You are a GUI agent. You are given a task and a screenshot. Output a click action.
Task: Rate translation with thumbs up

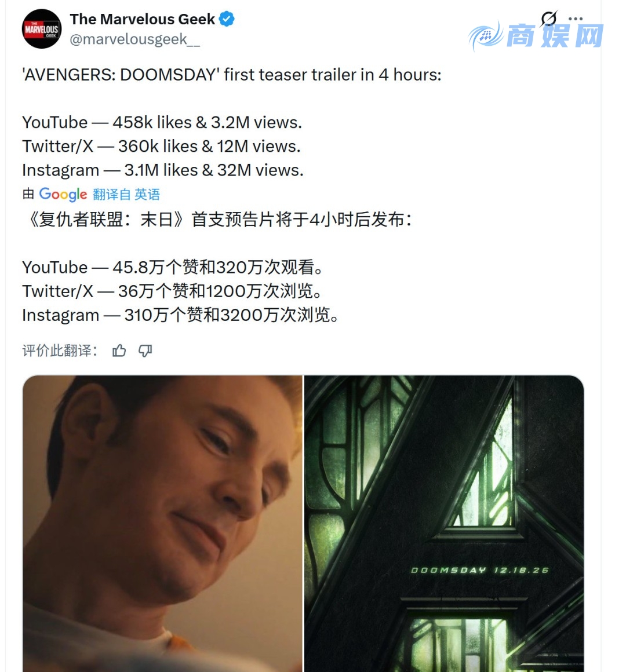pyautogui.click(x=119, y=350)
